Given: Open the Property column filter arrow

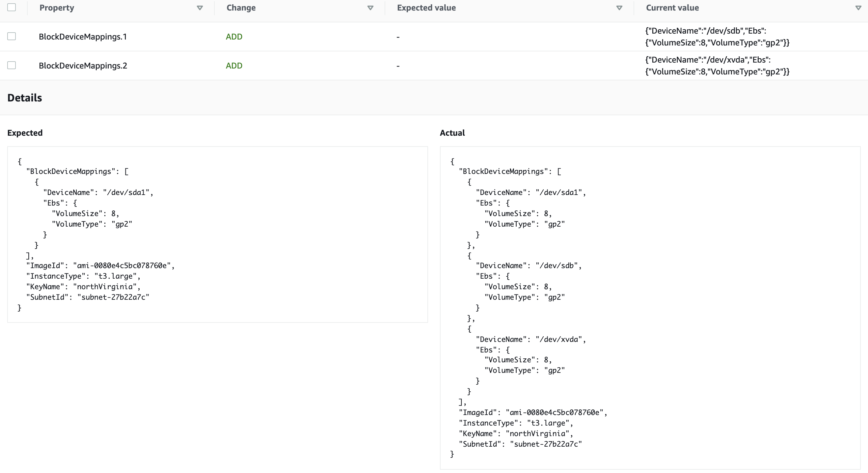Looking at the screenshot, I should (x=200, y=8).
